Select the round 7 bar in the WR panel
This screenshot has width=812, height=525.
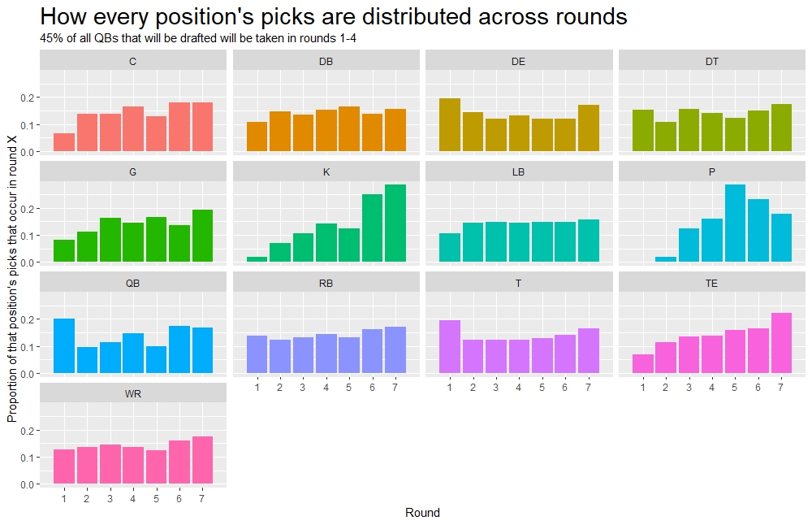202,460
